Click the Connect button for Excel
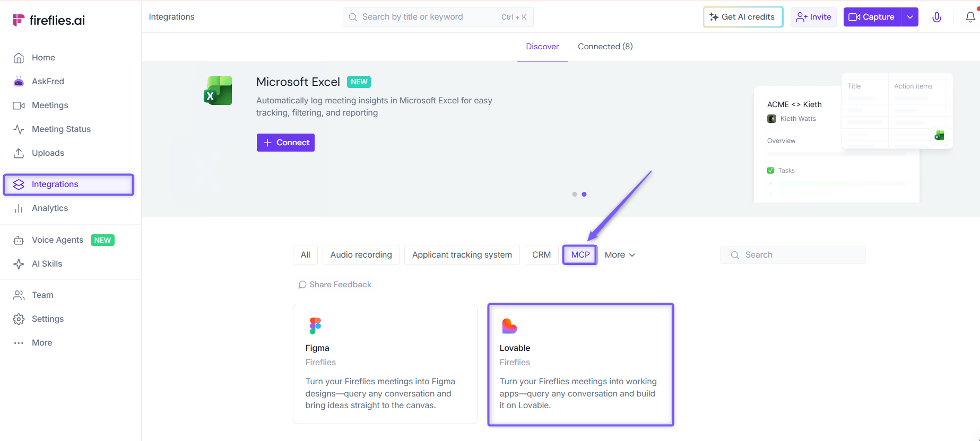980x441 pixels. tap(285, 143)
